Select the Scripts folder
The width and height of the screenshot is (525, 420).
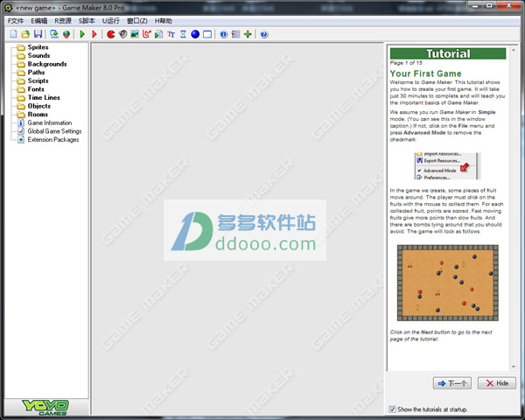click(38, 80)
